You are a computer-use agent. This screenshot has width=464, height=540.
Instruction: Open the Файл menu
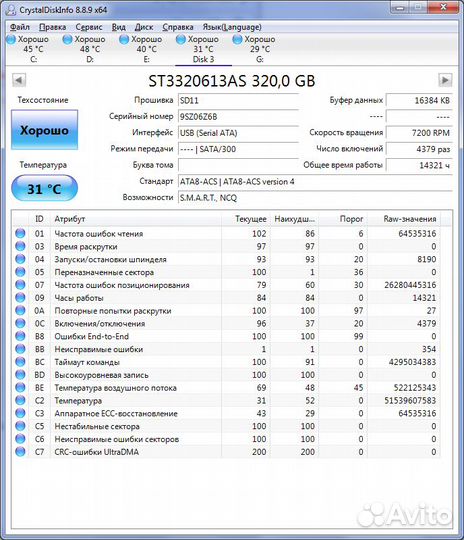tap(20, 27)
